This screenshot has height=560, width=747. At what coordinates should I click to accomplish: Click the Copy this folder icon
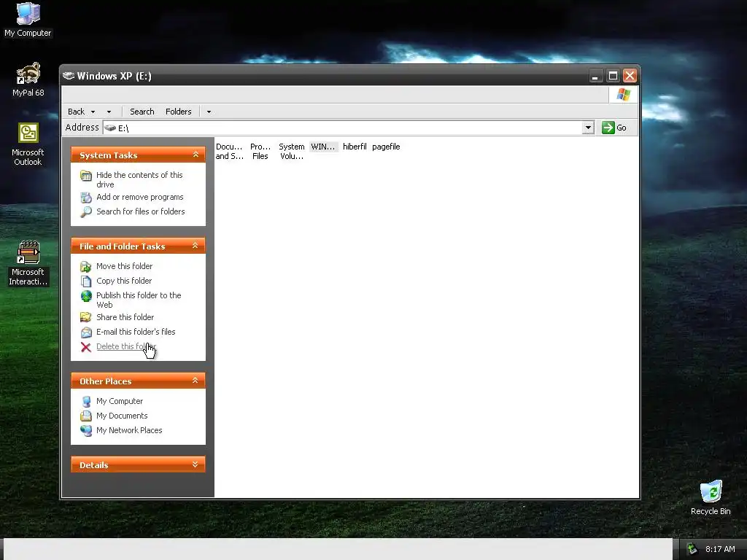point(86,281)
